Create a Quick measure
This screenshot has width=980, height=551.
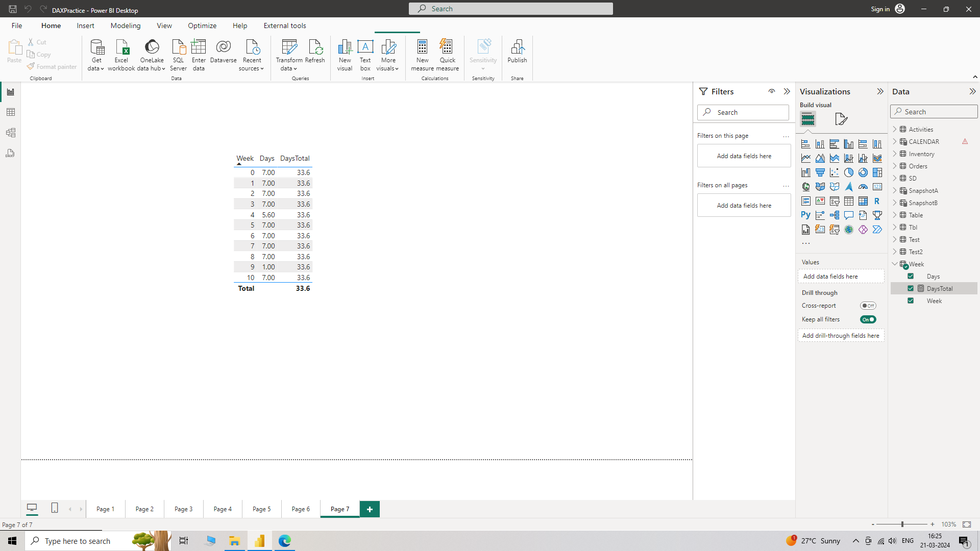[x=447, y=55]
